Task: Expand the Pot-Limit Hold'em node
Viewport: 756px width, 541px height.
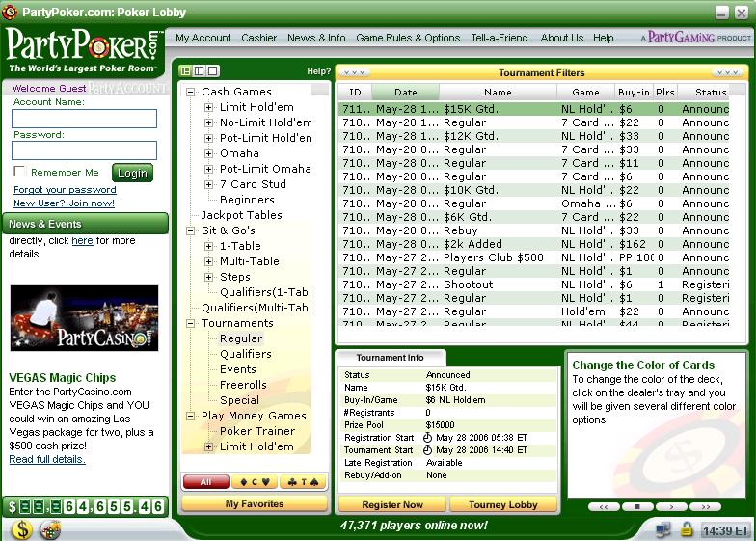Action: [208, 138]
